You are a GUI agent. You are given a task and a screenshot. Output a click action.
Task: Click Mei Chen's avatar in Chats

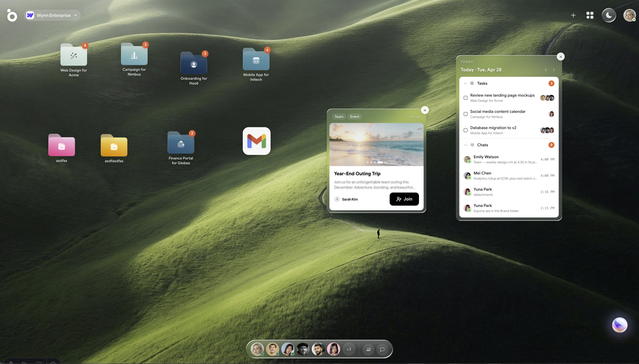click(467, 176)
